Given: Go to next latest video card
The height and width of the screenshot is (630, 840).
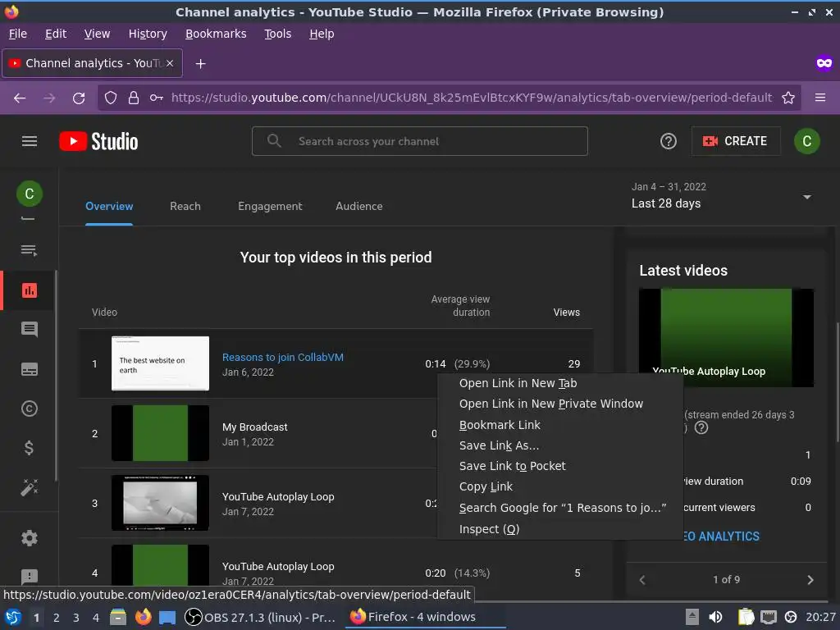Looking at the screenshot, I should coord(810,580).
